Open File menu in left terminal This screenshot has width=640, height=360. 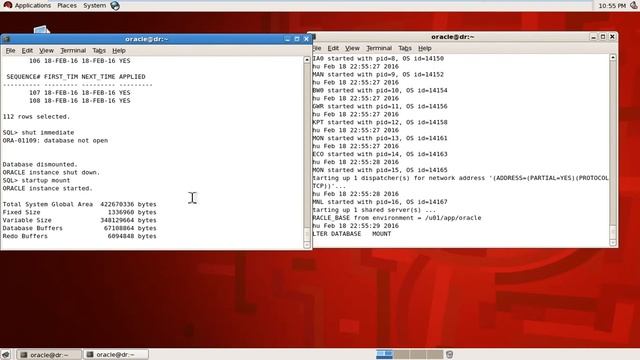coord(10,51)
